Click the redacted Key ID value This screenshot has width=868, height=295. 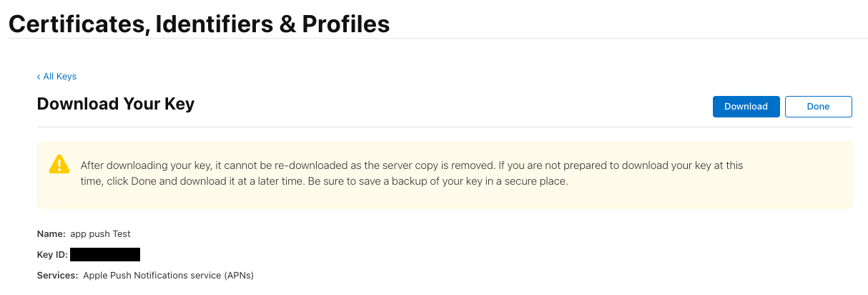pyautogui.click(x=105, y=254)
